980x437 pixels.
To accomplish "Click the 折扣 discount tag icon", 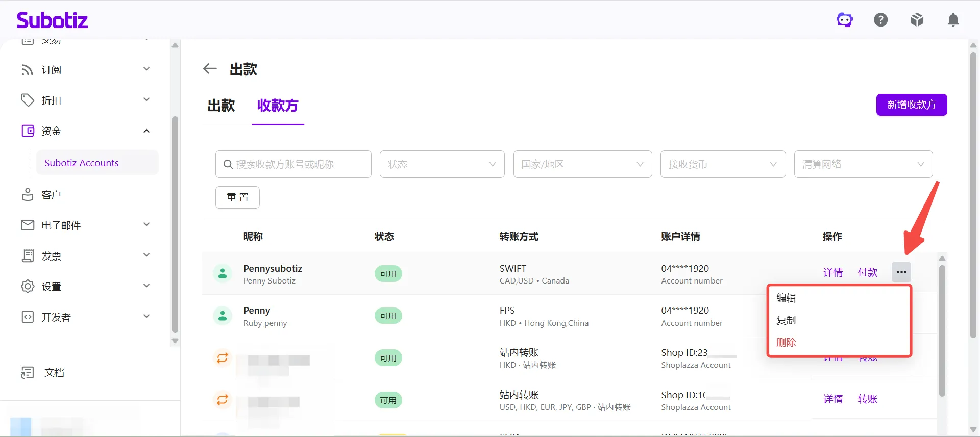I will click(27, 100).
